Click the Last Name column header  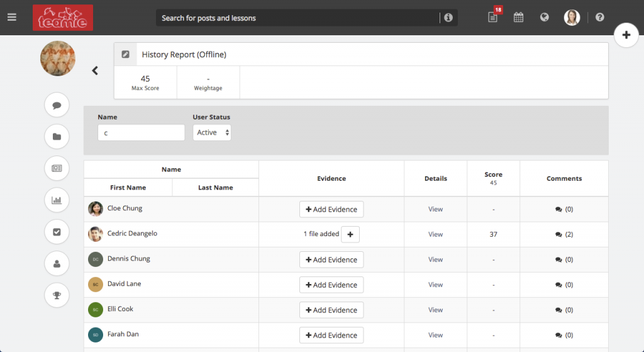point(216,188)
